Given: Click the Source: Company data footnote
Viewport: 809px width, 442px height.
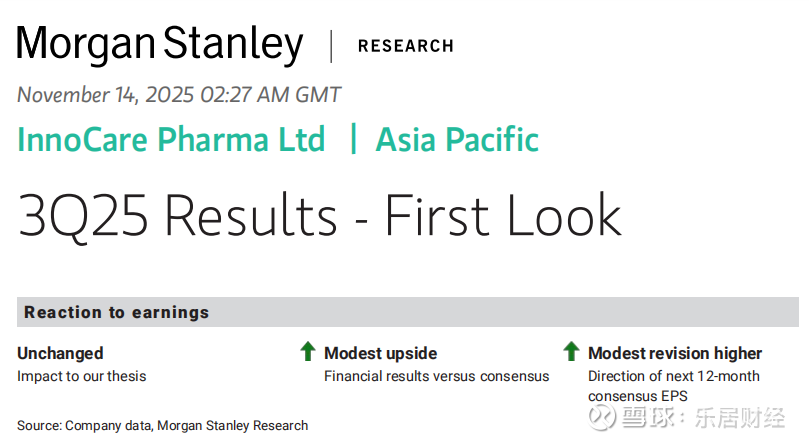Looking at the screenshot, I should click(x=162, y=425).
